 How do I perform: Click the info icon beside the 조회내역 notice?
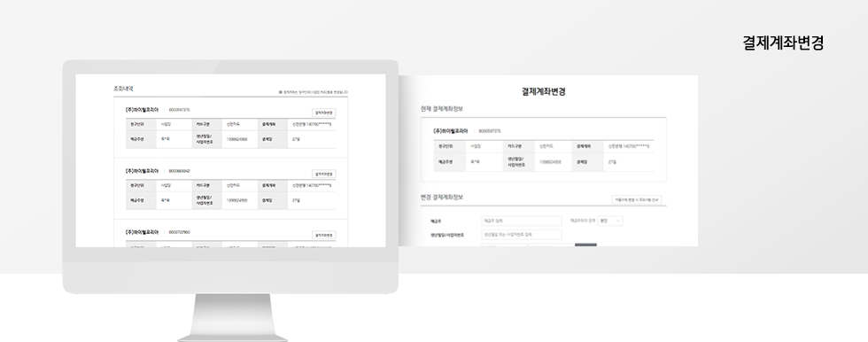pos(281,92)
